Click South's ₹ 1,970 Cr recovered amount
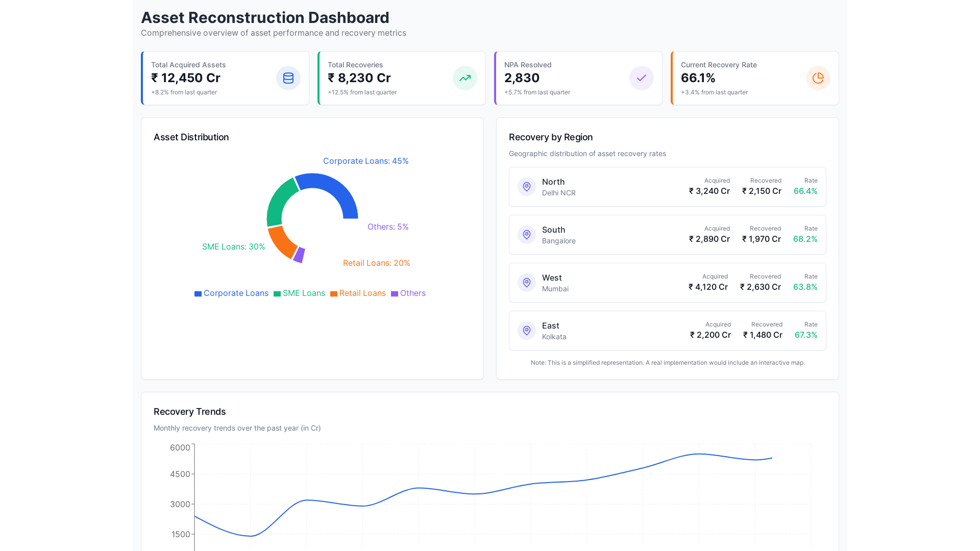This screenshot has height=551, width=980. [762, 239]
